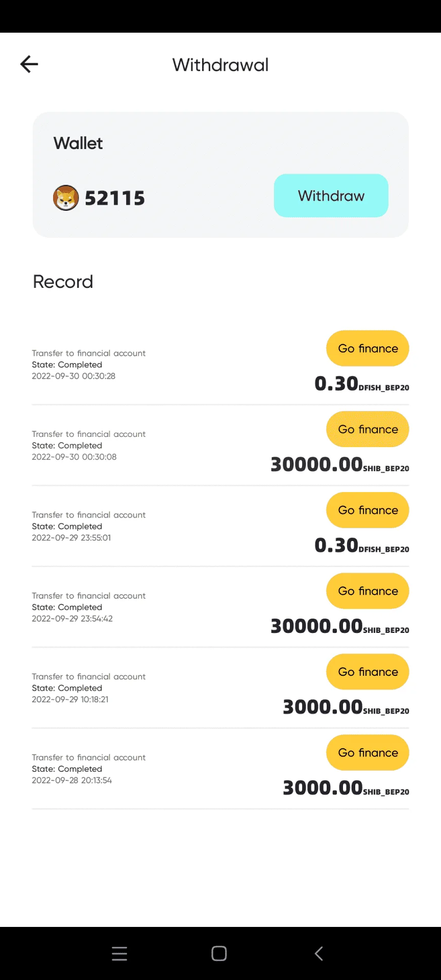The height and width of the screenshot is (980, 441).
Task: Go finance for 00:30:28 DFISH transfer
Action: coord(367,348)
